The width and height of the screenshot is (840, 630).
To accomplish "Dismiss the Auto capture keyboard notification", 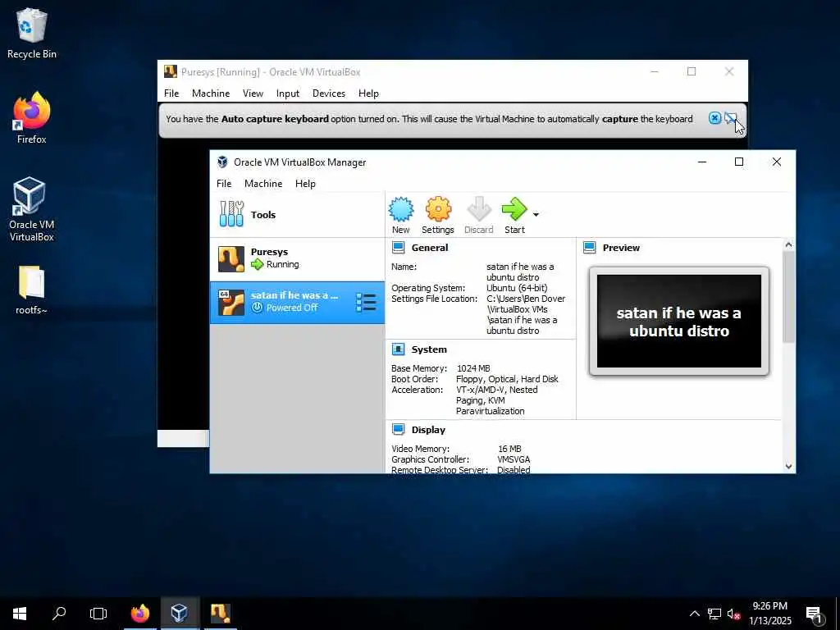I will click(714, 118).
